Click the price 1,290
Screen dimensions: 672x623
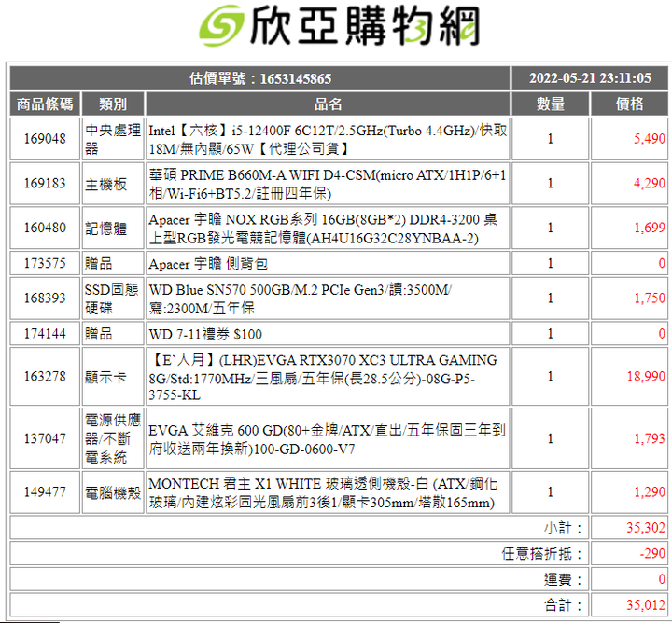click(x=650, y=492)
